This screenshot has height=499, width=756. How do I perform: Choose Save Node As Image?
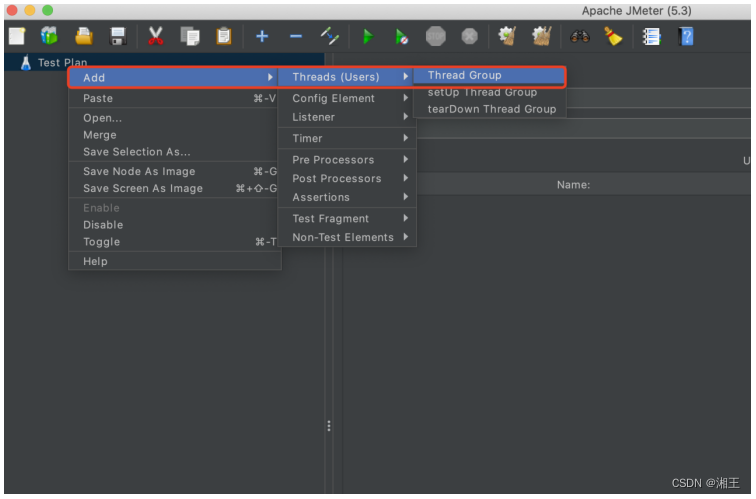pyautogui.click(x=175, y=172)
